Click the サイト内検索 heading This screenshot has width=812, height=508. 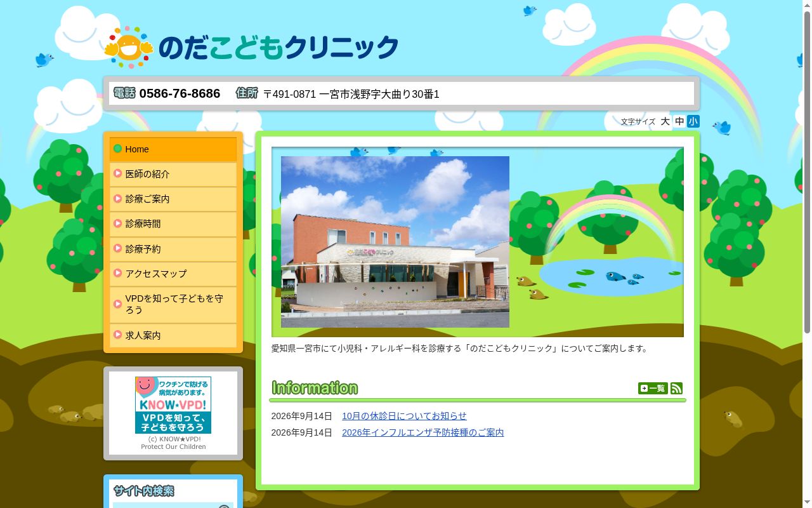point(143,491)
